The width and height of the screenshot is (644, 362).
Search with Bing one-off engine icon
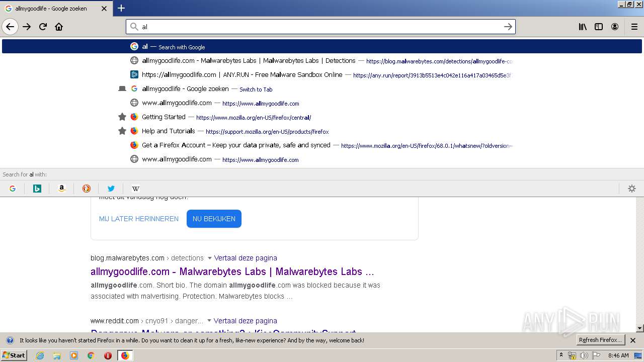[x=37, y=189]
